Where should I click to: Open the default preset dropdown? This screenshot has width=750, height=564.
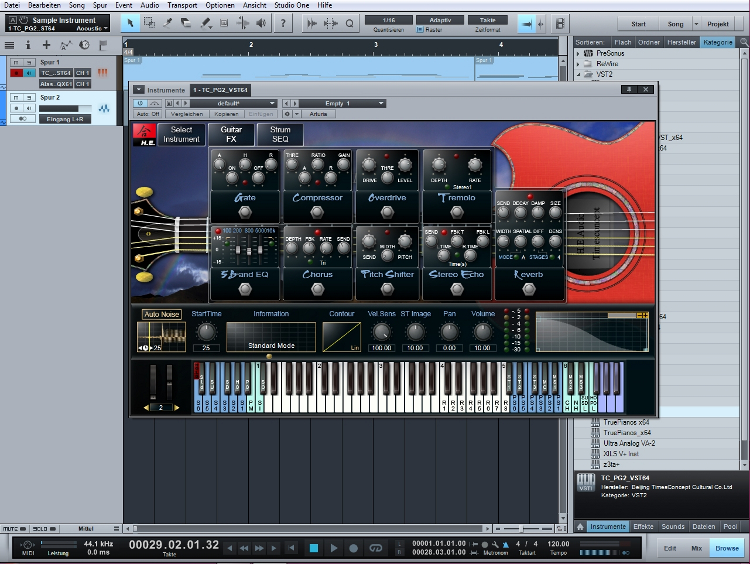[x=233, y=103]
